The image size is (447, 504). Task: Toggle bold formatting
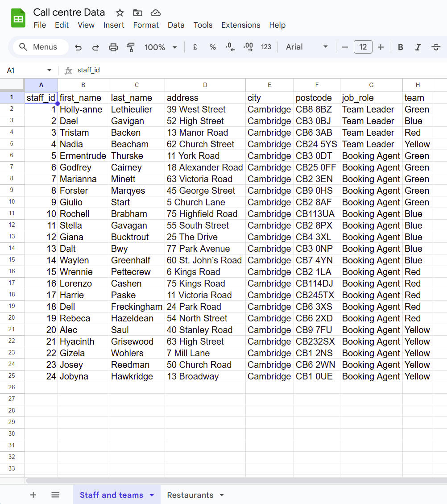tap(400, 47)
